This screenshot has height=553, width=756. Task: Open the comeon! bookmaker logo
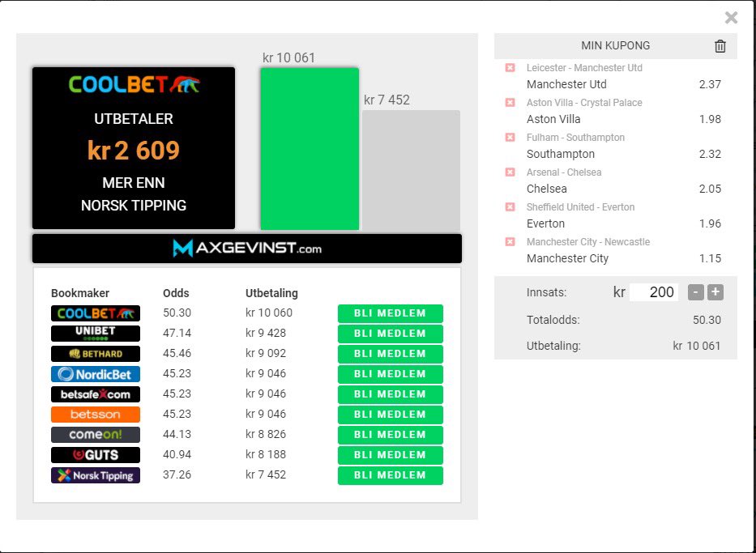(x=96, y=435)
